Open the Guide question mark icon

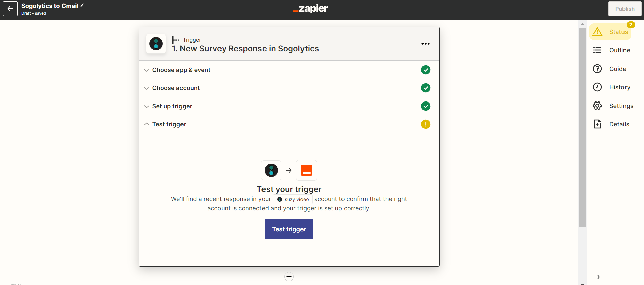(x=597, y=69)
